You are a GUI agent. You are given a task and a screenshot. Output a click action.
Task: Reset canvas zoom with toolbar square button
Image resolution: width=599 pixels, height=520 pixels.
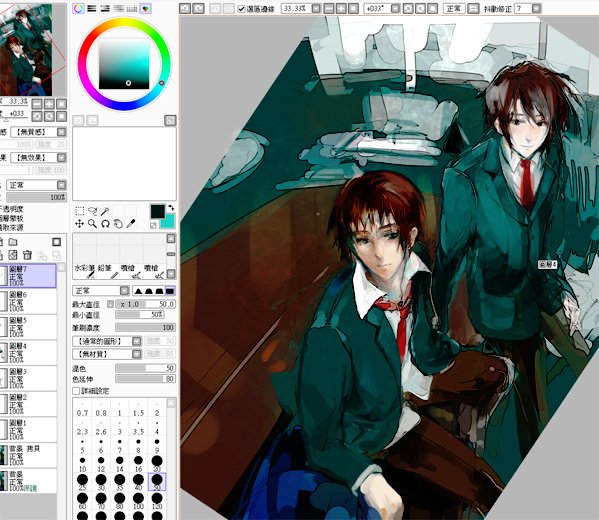point(353,8)
